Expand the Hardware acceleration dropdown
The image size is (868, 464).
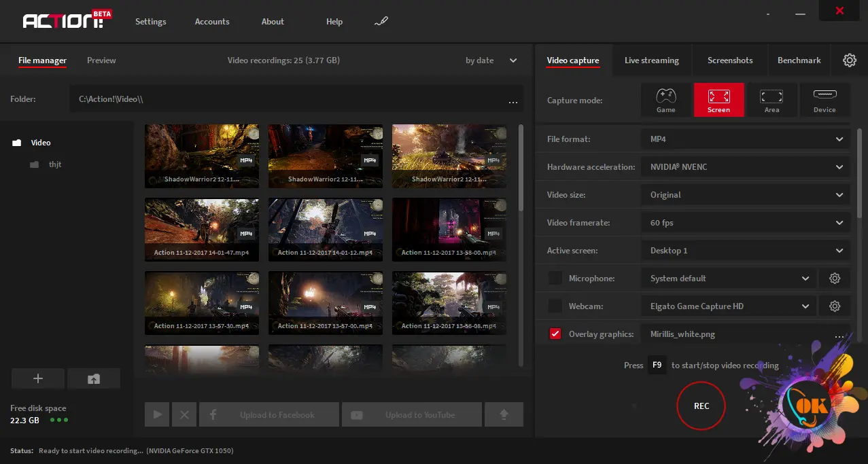coord(745,167)
